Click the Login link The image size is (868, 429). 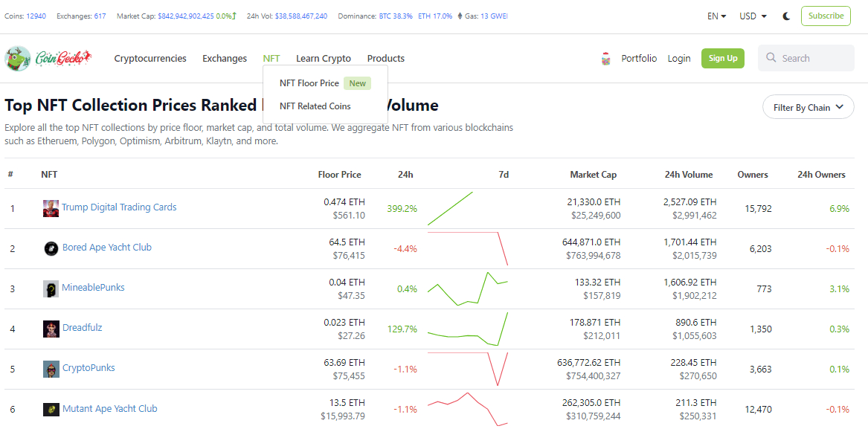tap(678, 58)
